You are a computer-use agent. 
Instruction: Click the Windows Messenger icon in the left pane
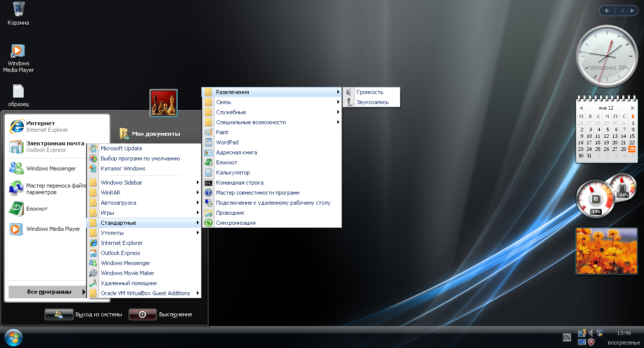tap(17, 168)
